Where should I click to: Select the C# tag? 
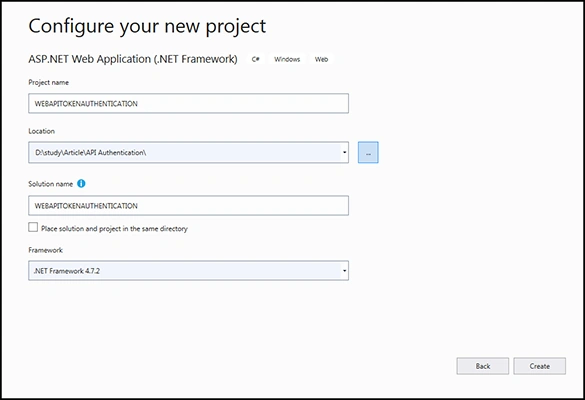(x=256, y=59)
